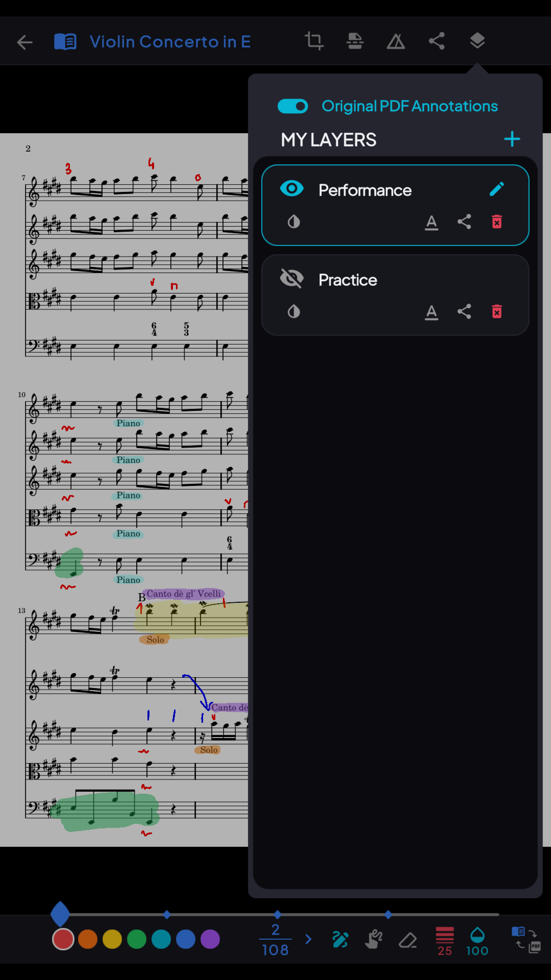Toggle Original PDF Annotations switch
Screen dimensions: 551x980
pos(293,106)
